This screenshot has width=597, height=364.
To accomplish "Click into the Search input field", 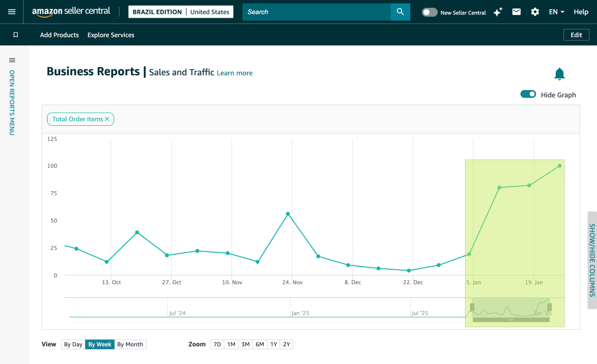I will tap(316, 12).
